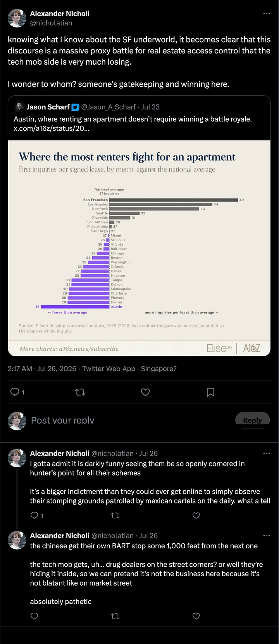Retweet the 'darkly funny' reply
The image size is (279, 644).
click(x=115, y=515)
